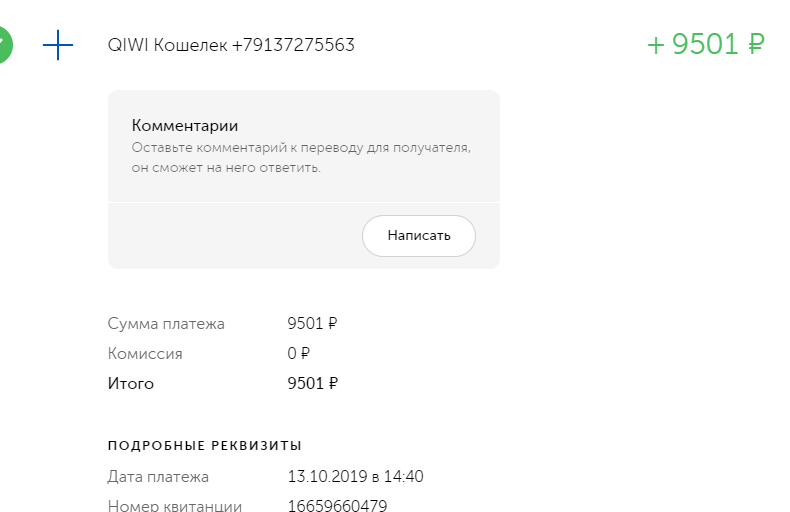The width and height of the screenshot is (790, 512).
Task: Click the Сумма платежа label
Action: (166, 324)
